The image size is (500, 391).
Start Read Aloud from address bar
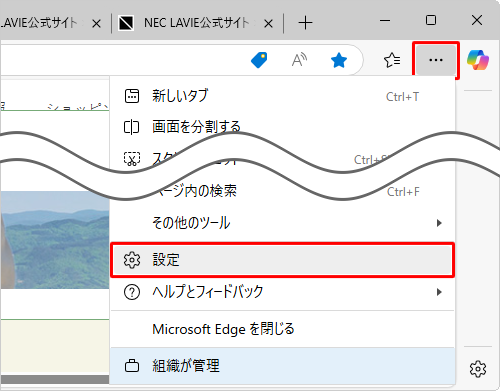coord(299,60)
